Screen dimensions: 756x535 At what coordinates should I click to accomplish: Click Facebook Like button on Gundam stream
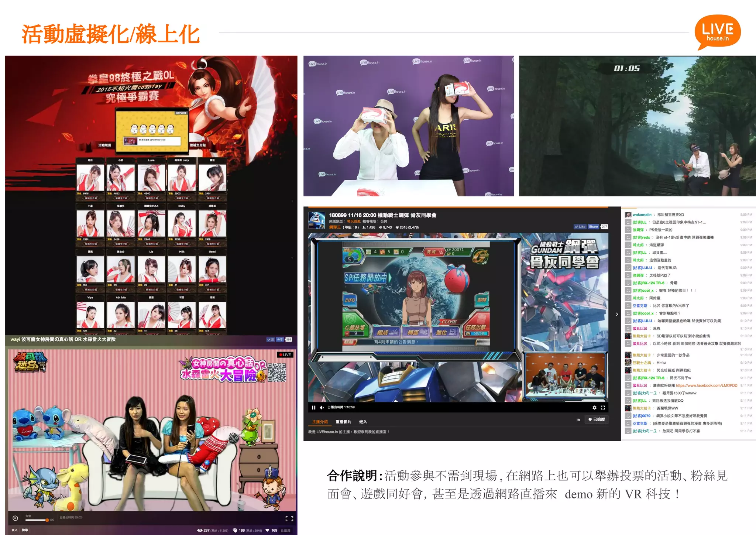(x=580, y=227)
